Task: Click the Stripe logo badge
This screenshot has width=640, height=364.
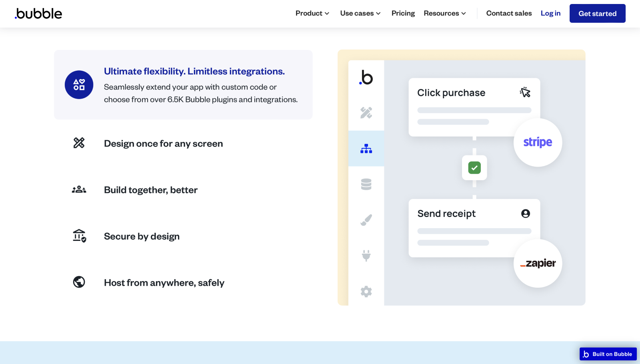Action: (538, 142)
